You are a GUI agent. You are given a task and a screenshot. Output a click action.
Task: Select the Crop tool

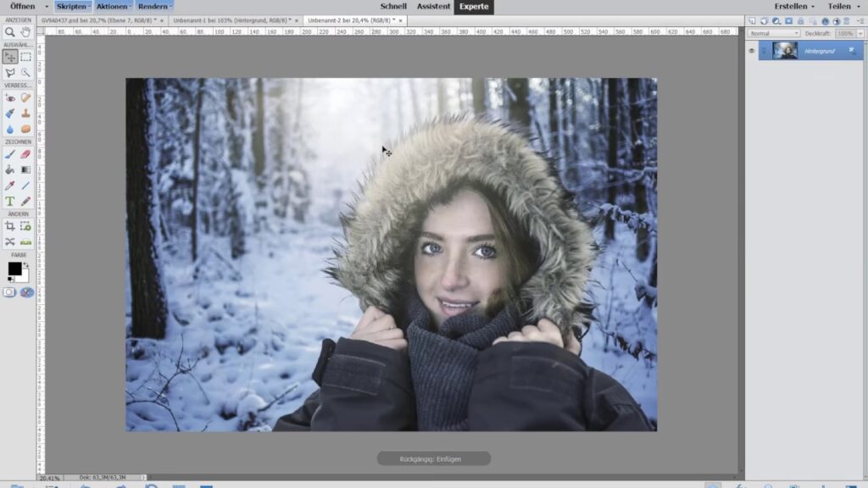coord(10,226)
